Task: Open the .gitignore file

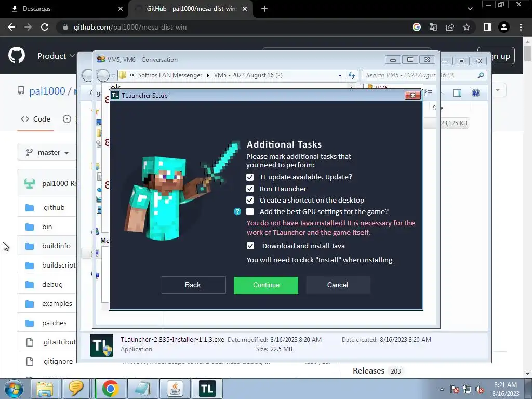Action: point(57,362)
